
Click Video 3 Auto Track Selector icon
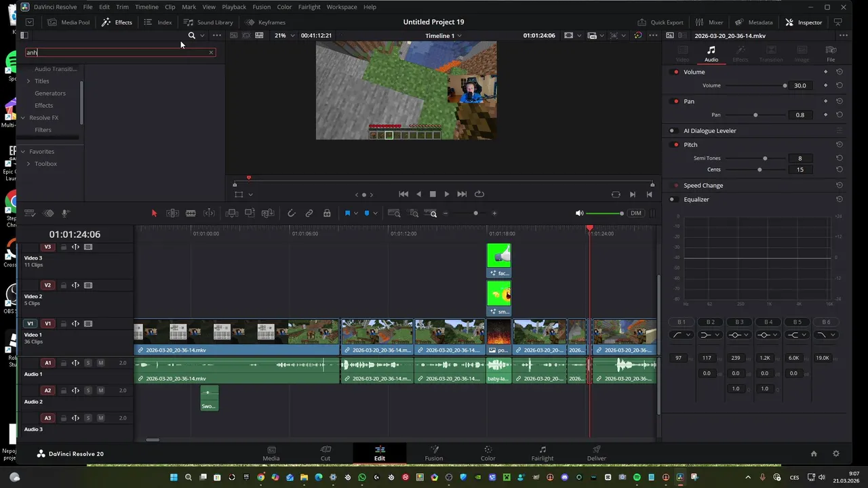pyautogui.click(x=76, y=247)
